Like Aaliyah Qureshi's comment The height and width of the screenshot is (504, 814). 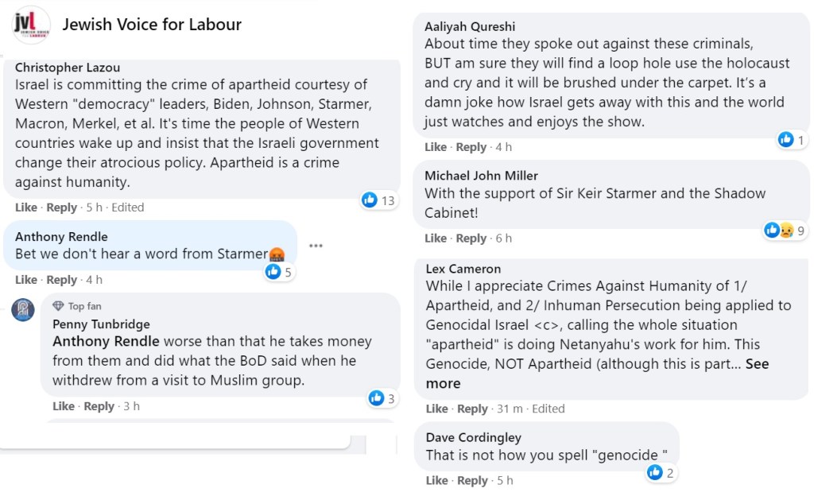436,147
